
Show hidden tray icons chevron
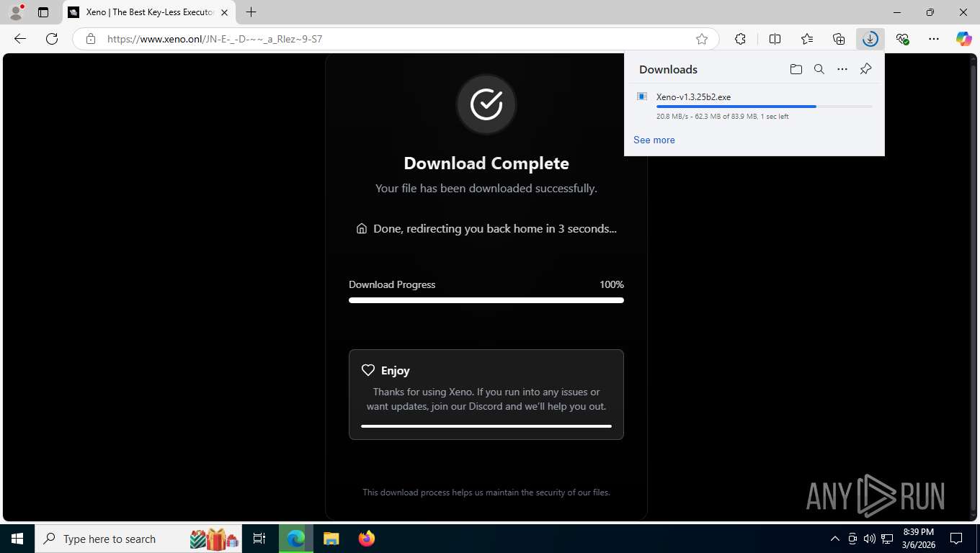click(835, 539)
